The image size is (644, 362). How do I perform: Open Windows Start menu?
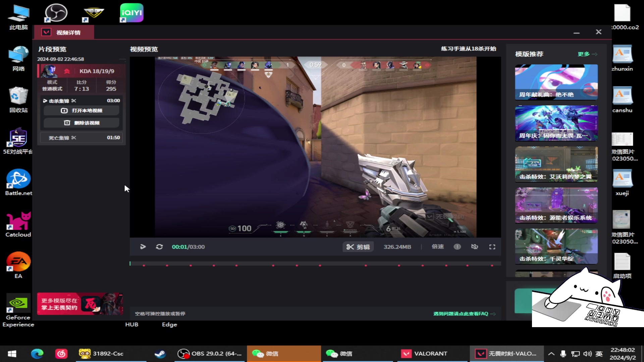tap(12, 354)
